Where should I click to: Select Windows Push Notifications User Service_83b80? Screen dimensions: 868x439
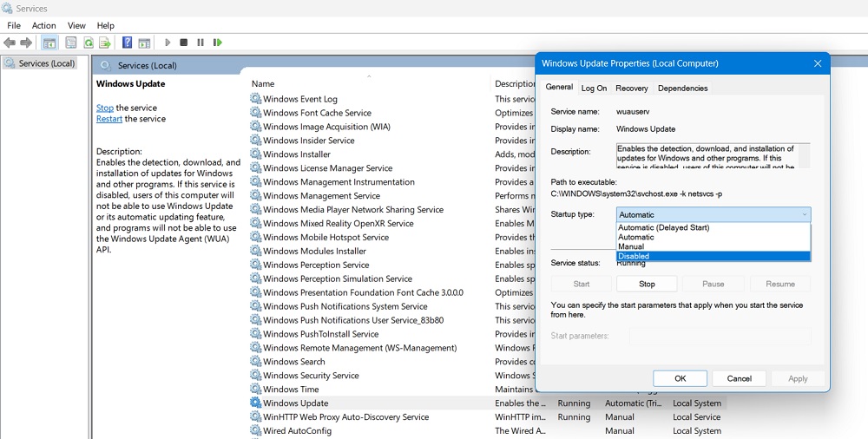352,320
